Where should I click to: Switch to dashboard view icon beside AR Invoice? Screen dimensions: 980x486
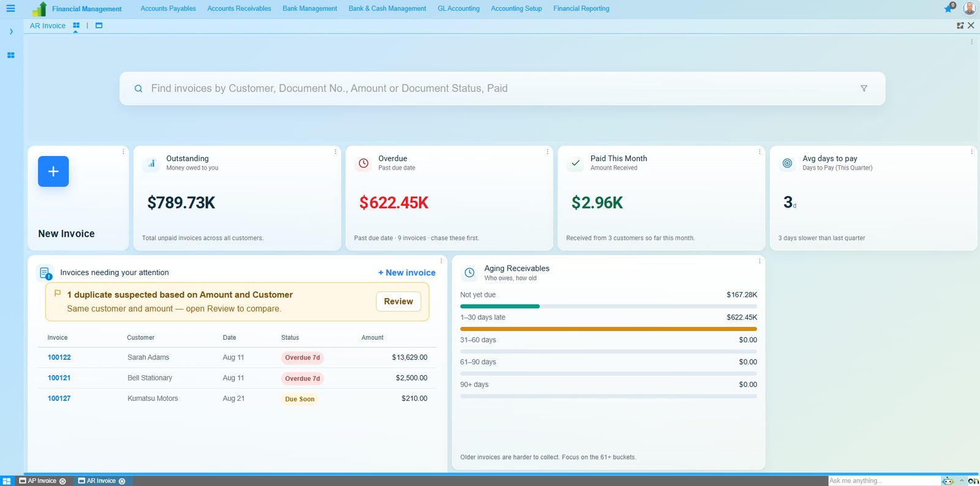[76, 26]
